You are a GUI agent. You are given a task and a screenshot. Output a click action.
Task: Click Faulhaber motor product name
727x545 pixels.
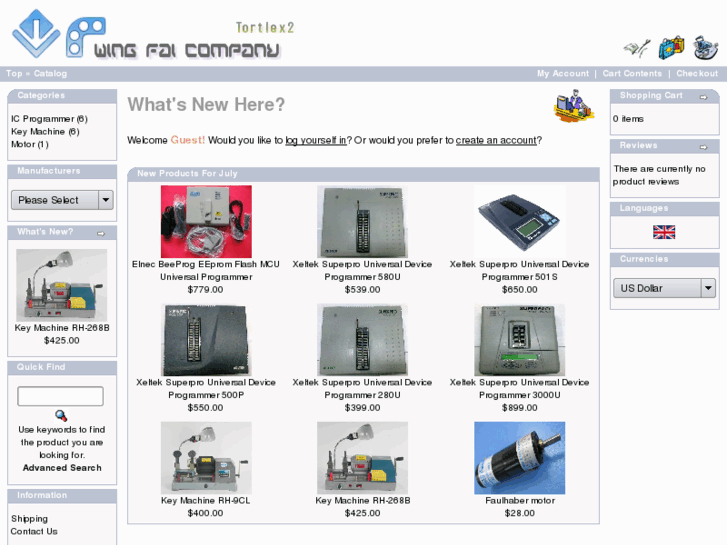click(x=520, y=500)
